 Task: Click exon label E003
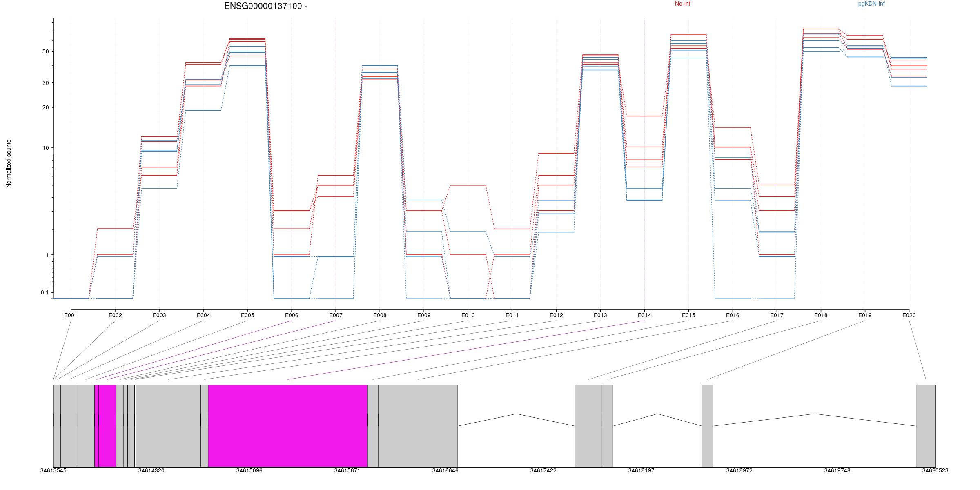click(159, 315)
